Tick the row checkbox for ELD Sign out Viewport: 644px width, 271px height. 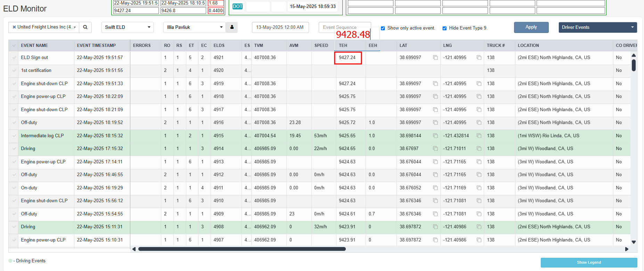coord(14,58)
